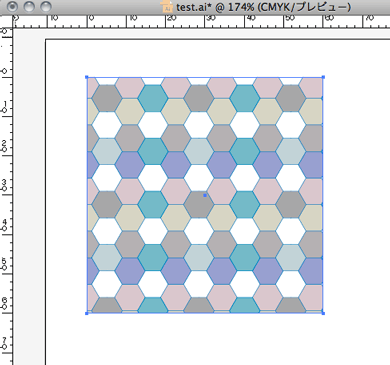This screenshot has width=390, height=365.
Task: Select the bottom-left handle of the selected pattern square
Action: coord(87,313)
